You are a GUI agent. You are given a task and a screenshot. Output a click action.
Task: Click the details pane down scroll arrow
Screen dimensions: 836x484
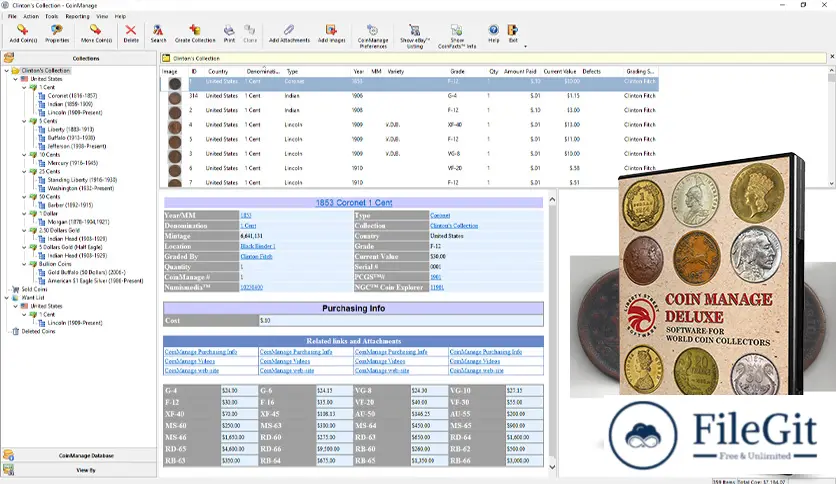[552, 466]
